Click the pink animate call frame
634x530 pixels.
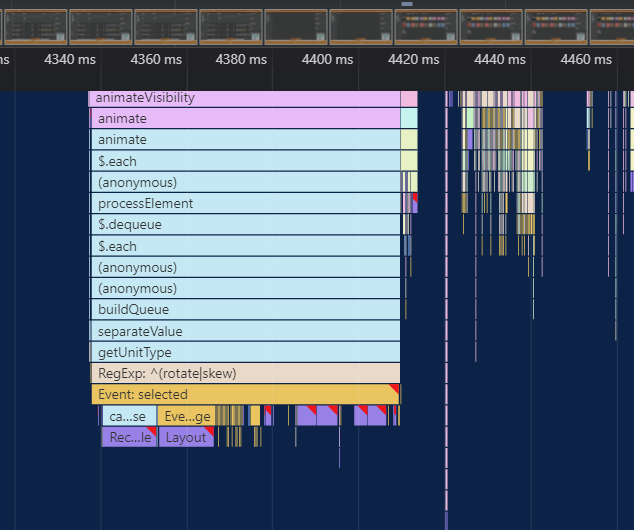(x=245, y=119)
